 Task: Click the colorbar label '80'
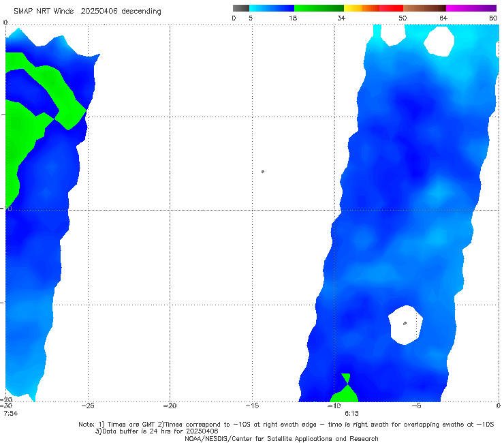point(493,18)
